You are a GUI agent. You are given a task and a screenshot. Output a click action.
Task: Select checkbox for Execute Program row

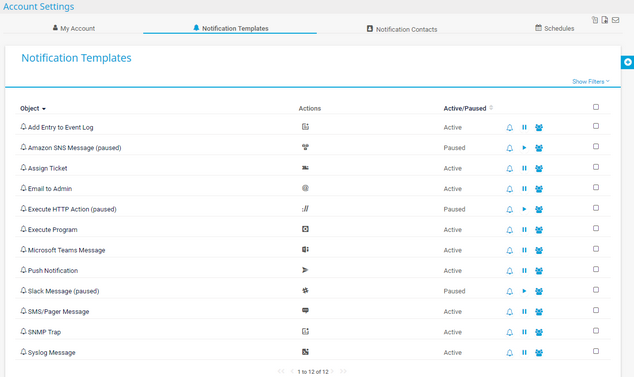click(596, 228)
